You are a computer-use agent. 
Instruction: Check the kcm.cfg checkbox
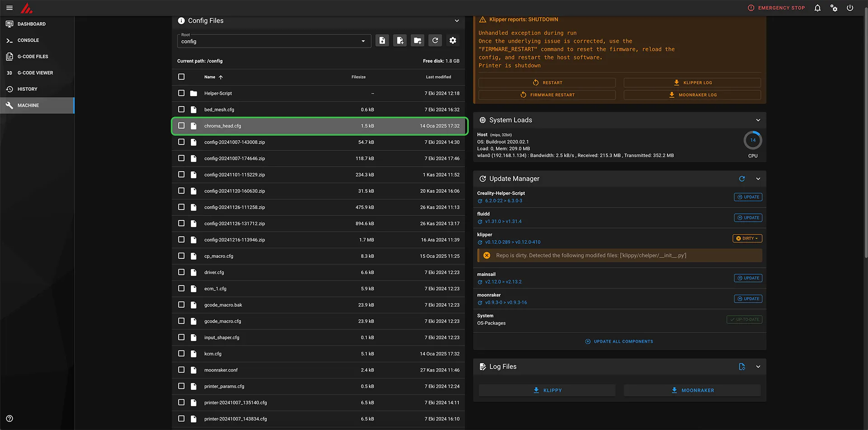pyautogui.click(x=181, y=353)
